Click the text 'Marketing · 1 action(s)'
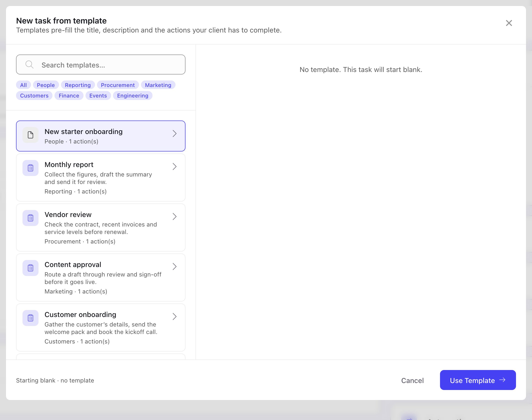This screenshot has height=420, width=532. (76, 291)
